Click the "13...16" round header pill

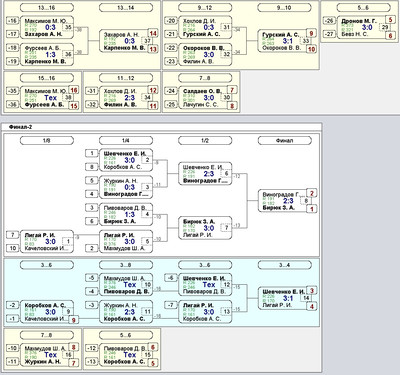(x=47, y=7)
